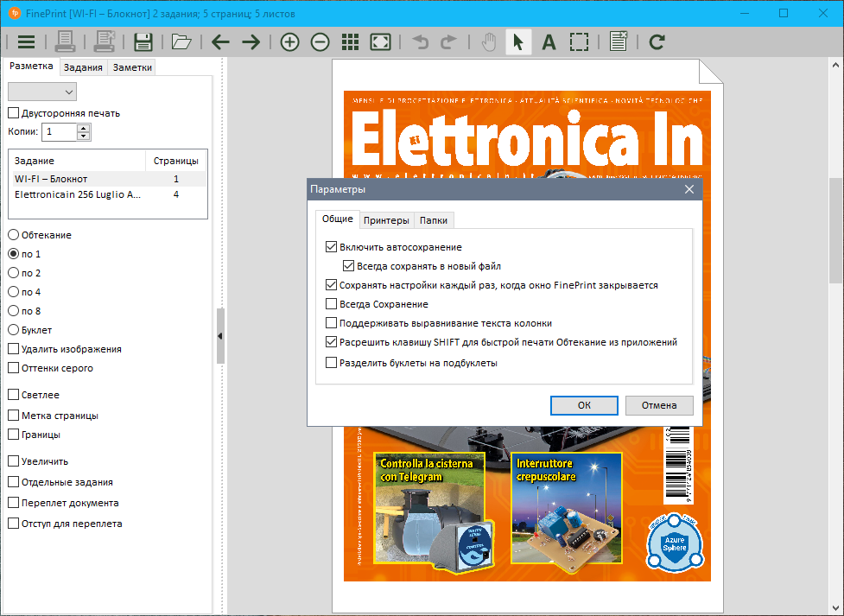Viewport: 844px width, 616px height.
Task: Collapse the left panel with the splitter arrow
Action: click(x=219, y=336)
